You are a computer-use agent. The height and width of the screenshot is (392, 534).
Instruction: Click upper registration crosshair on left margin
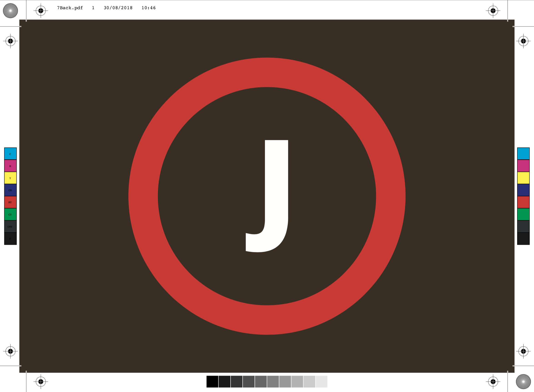tap(10, 41)
